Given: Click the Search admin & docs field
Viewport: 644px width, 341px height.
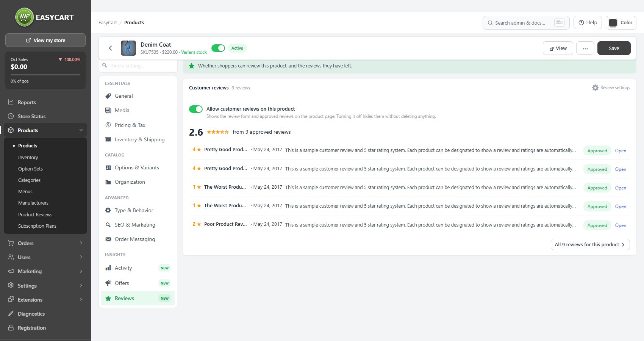Looking at the screenshot, I should pyautogui.click(x=526, y=23).
